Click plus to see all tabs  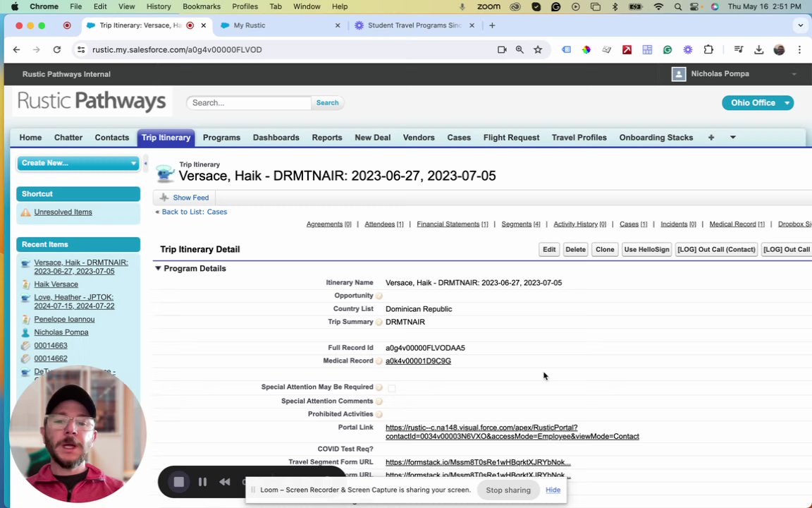coord(711,138)
